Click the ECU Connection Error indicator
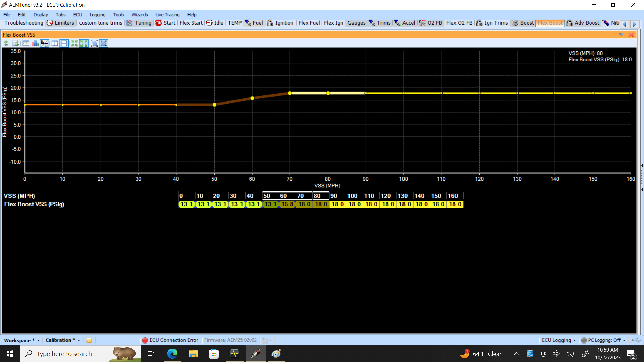This screenshot has height=362, width=644. (170, 340)
